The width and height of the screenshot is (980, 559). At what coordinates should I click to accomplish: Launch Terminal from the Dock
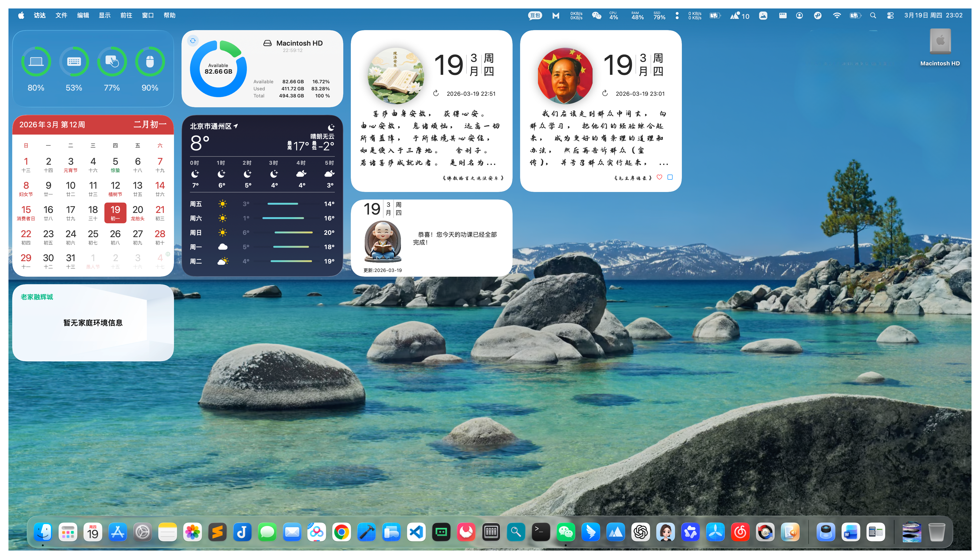pyautogui.click(x=541, y=532)
